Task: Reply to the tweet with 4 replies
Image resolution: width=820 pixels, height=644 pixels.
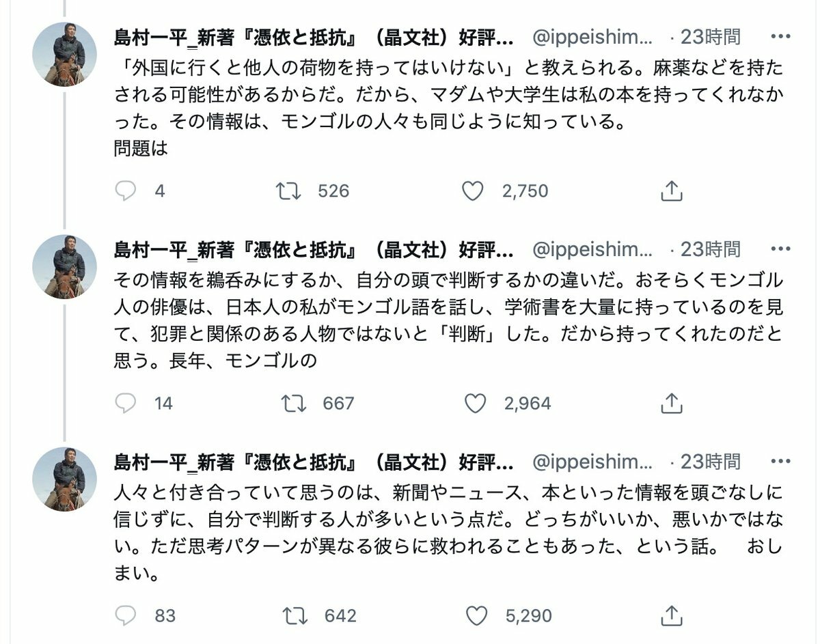Action: pos(126,191)
